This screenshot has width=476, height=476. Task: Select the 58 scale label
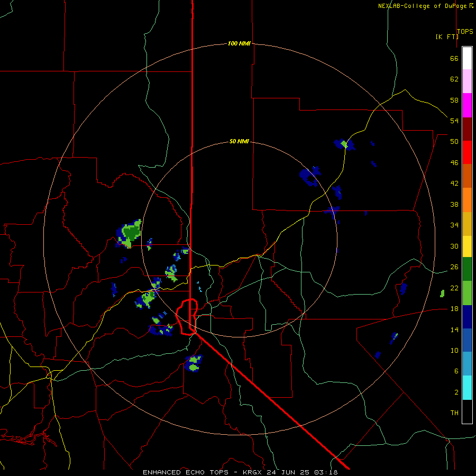[x=454, y=100]
